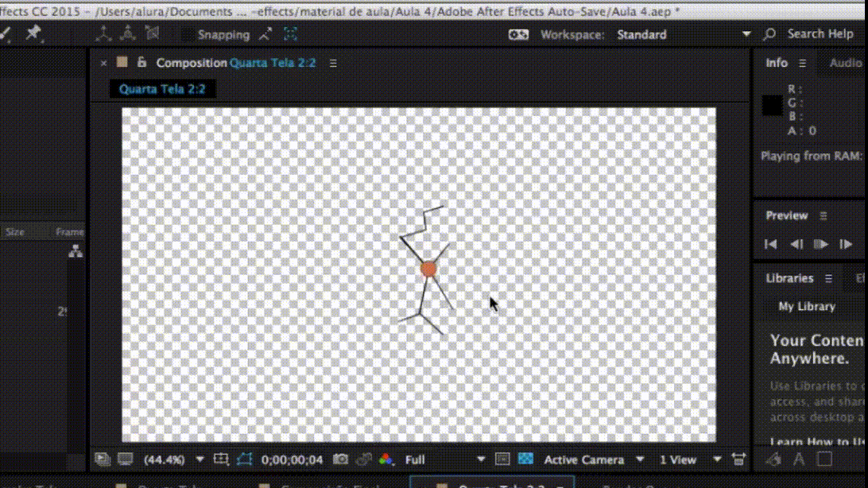Expand the Workspace Standard dropdown
Viewport: 868px width, 488px height.
(746, 34)
